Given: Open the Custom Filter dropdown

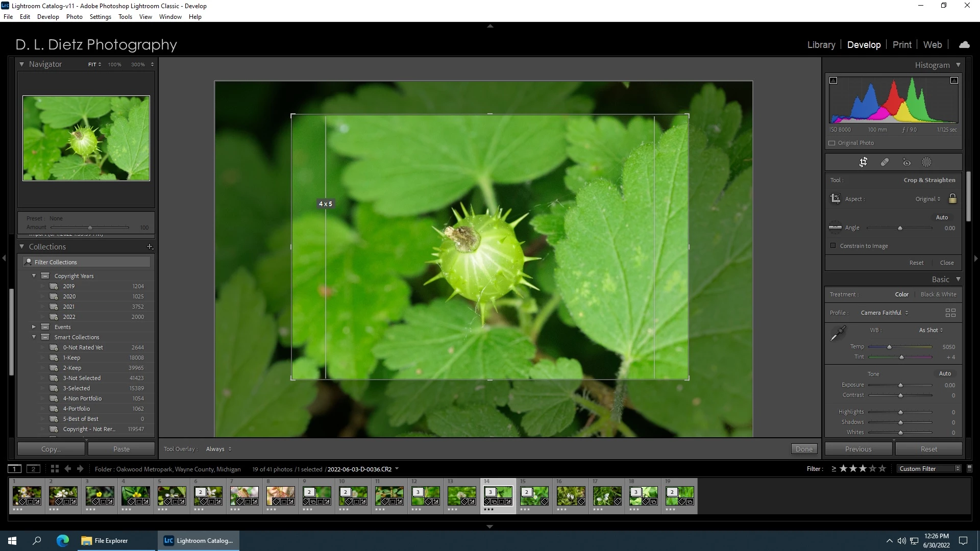Looking at the screenshot, I should (x=928, y=468).
